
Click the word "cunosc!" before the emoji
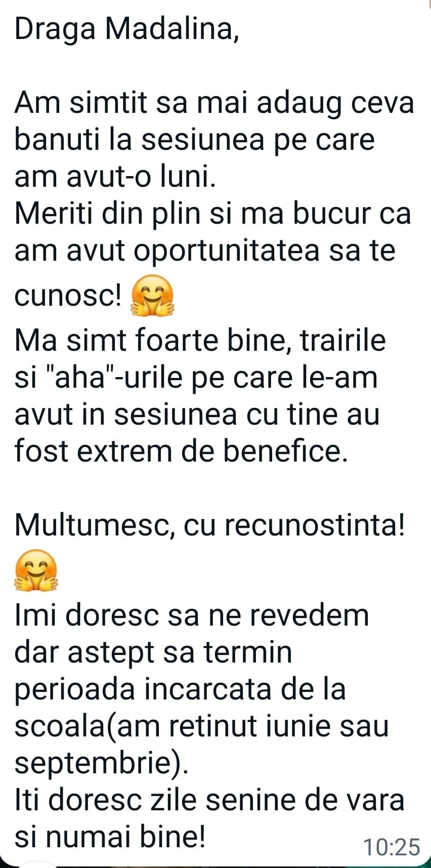click(68, 297)
